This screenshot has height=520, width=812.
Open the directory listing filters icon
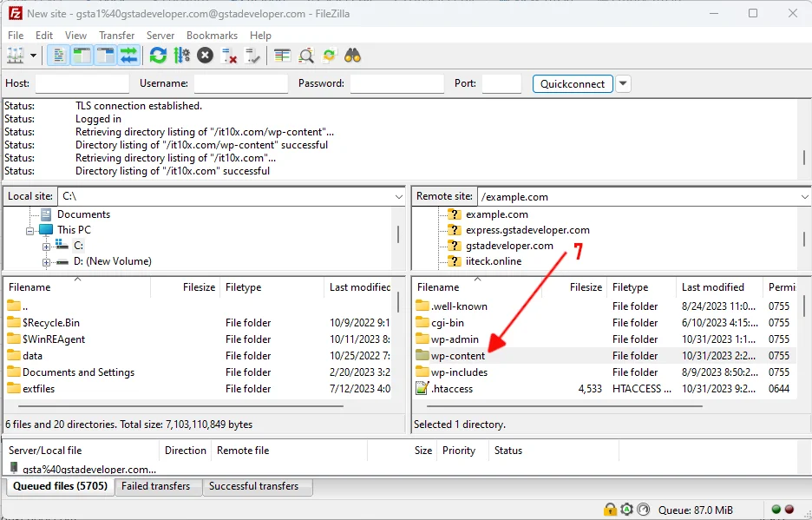282,56
